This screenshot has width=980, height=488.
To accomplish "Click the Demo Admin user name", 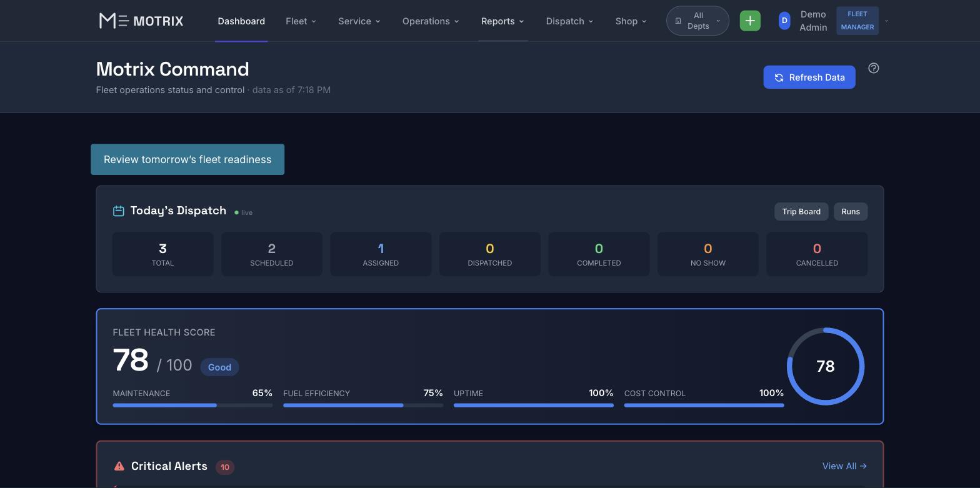I will [x=813, y=21].
